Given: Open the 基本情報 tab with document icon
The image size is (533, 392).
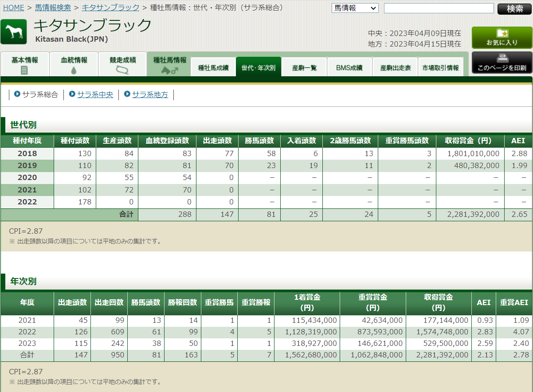Looking at the screenshot, I should 25,65.
